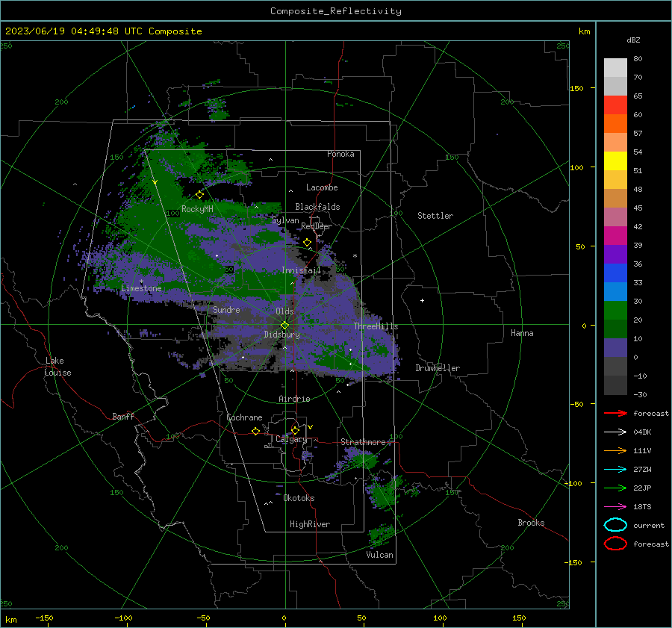Click the 18TS legend label
This screenshot has height=628, width=672.
tap(642, 507)
